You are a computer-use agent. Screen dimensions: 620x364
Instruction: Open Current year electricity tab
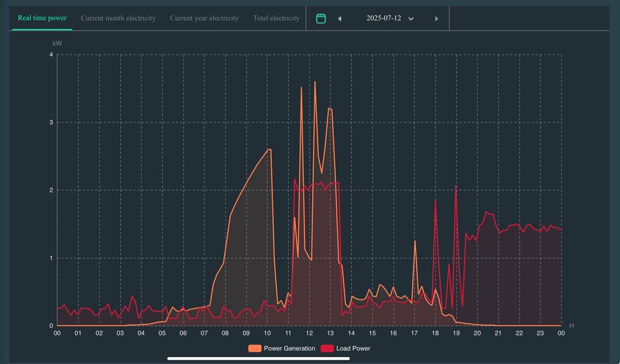tap(205, 18)
